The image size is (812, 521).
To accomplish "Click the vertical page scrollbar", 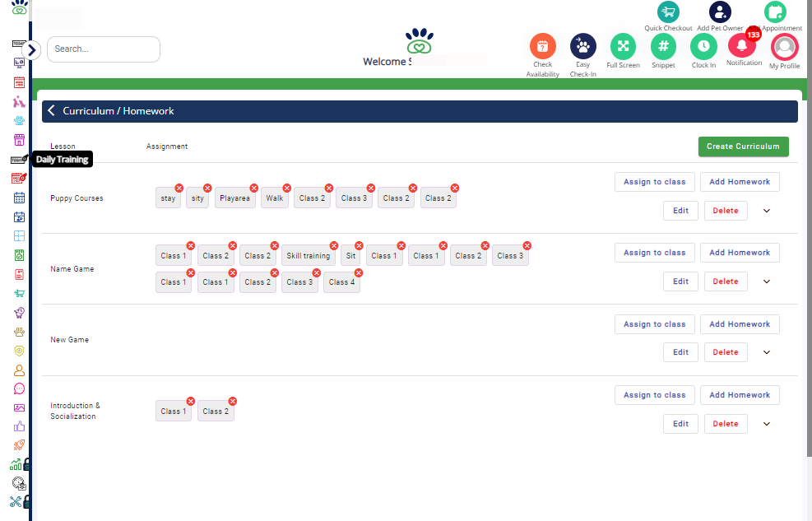I will click(809, 228).
